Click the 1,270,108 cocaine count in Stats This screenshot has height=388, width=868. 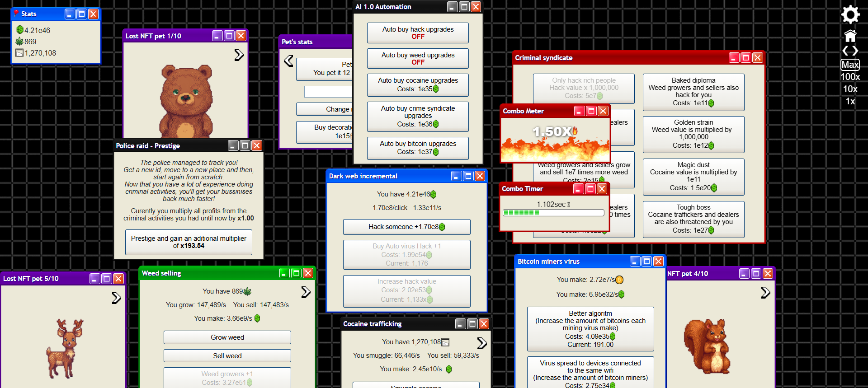tap(40, 53)
